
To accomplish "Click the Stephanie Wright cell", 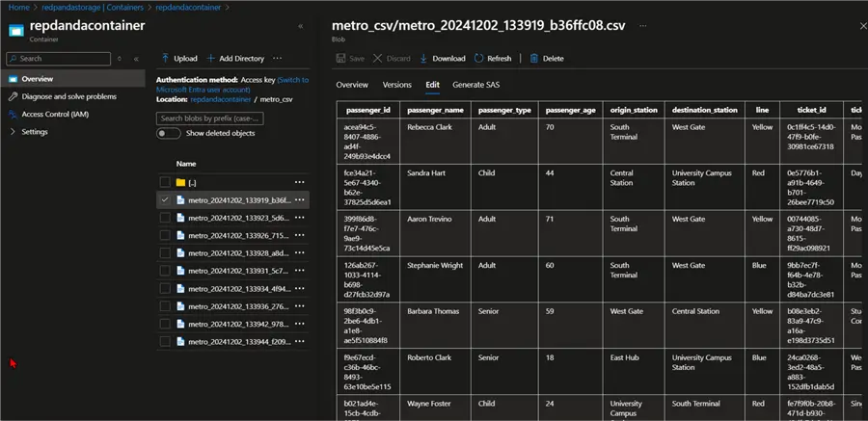I will (435, 279).
